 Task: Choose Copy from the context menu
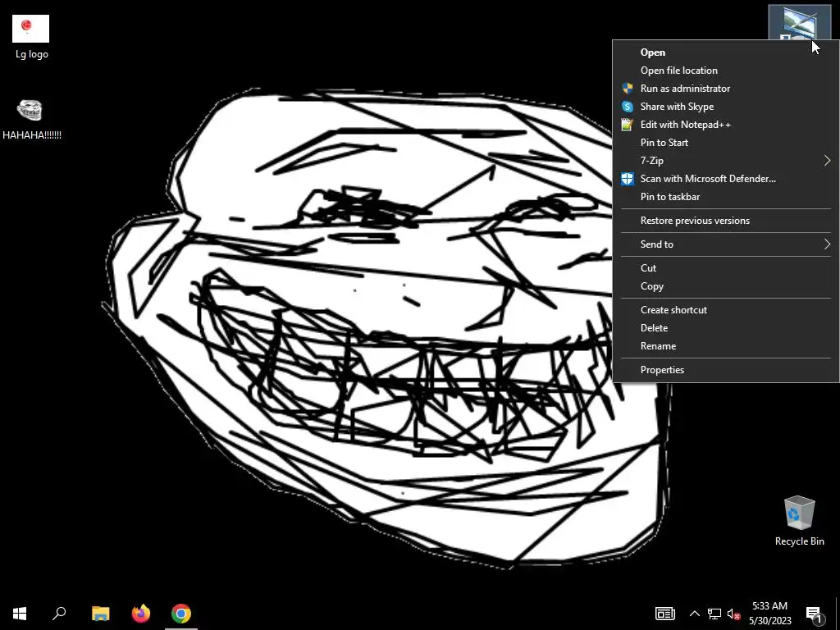[x=725, y=286]
